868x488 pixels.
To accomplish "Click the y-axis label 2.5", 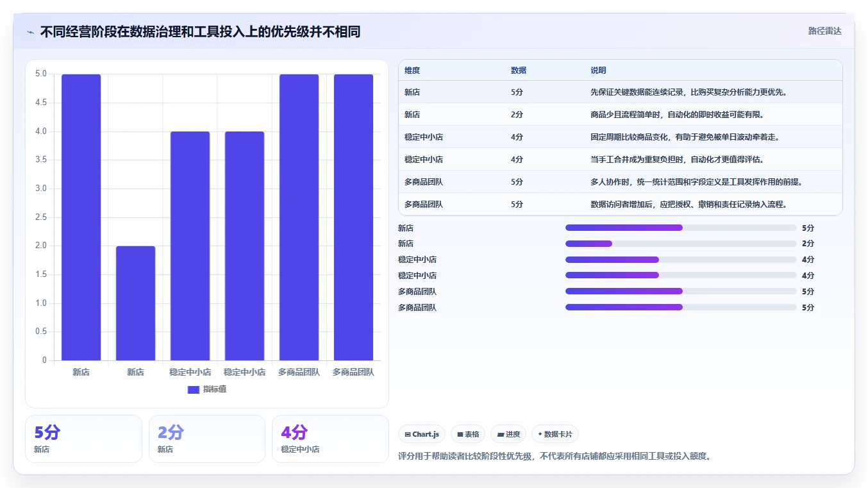I will [x=41, y=217].
